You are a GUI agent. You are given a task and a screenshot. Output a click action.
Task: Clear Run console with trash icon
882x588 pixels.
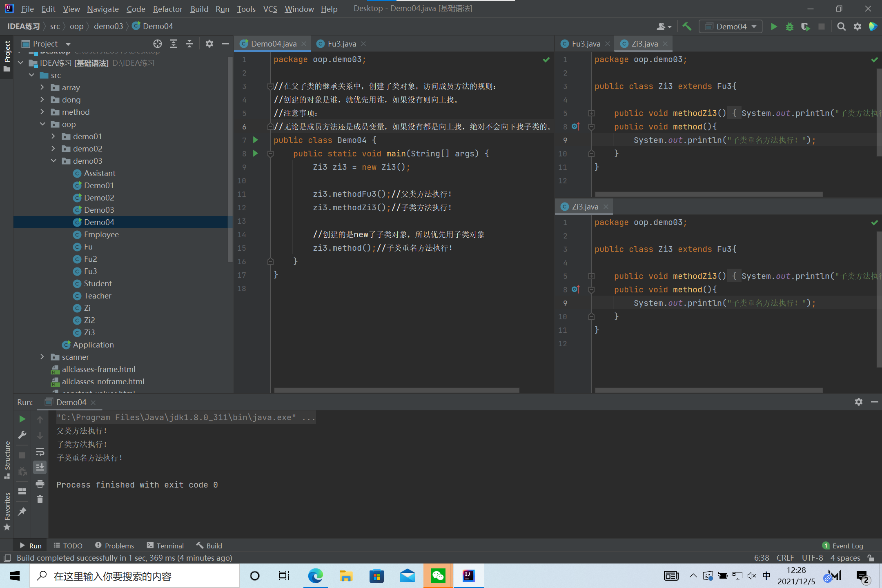click(40, 499)
